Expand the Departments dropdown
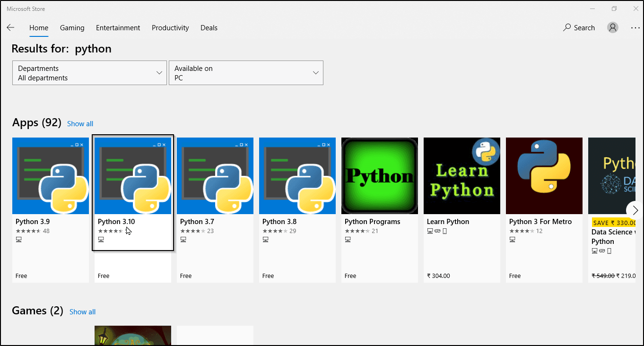 pos(89,73)
